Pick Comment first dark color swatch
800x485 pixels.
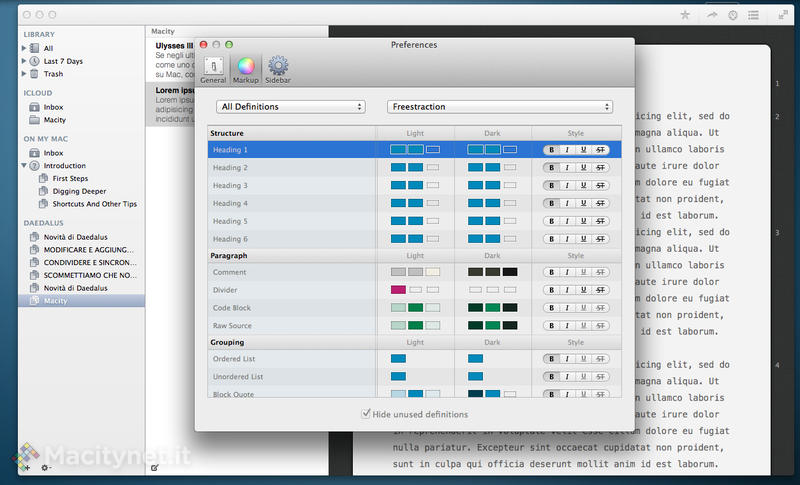[476, 272]
